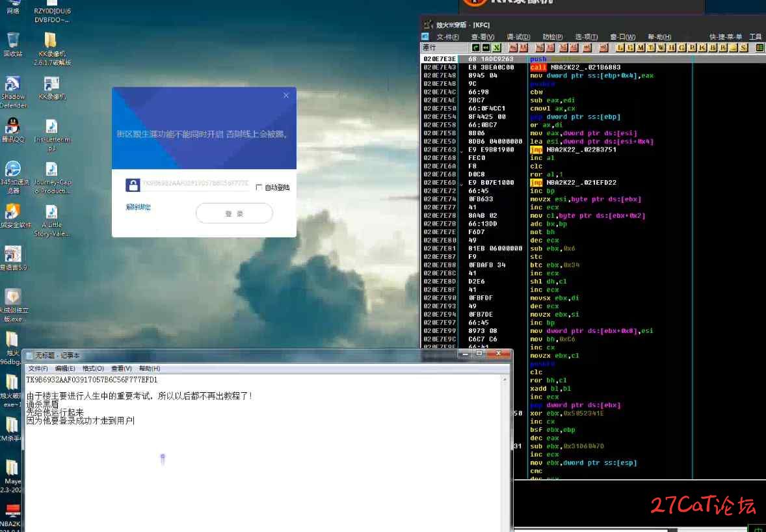Open the debugger 选项(T) menu
Screen dimensions: 766x532
[587, 36]
